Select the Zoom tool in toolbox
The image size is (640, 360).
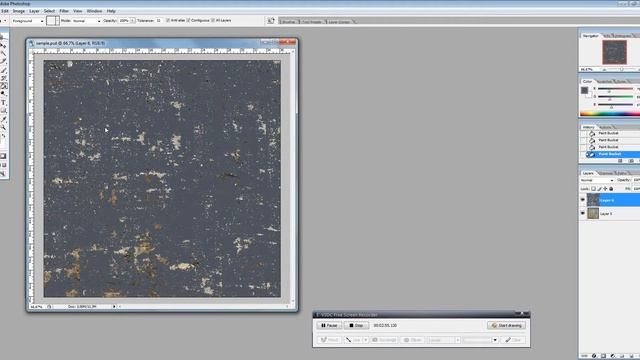click(x=3, y=128)
